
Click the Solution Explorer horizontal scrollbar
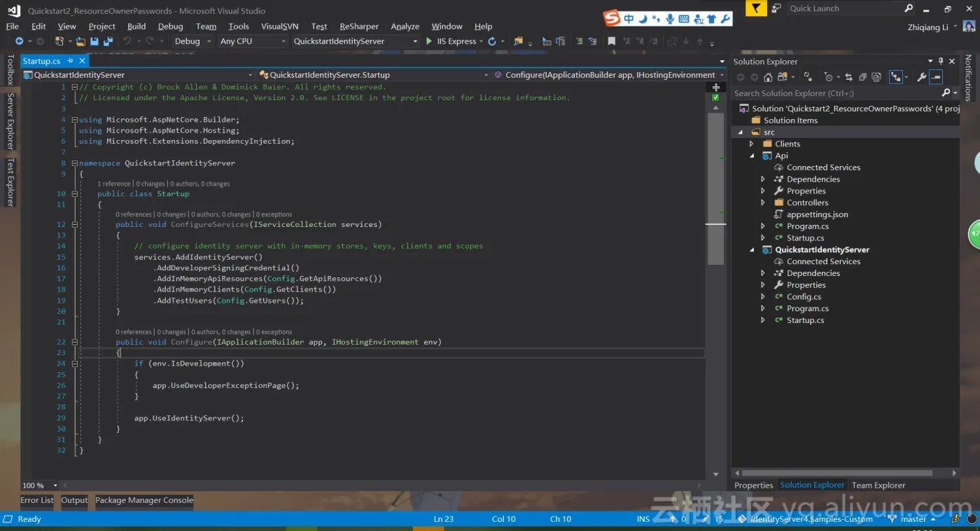pos(836,473)
